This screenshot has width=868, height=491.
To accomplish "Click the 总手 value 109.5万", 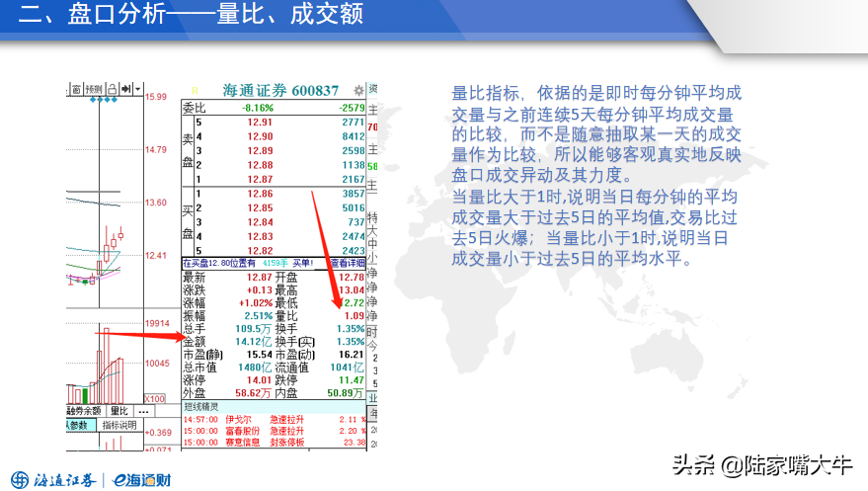I will 254,329.
